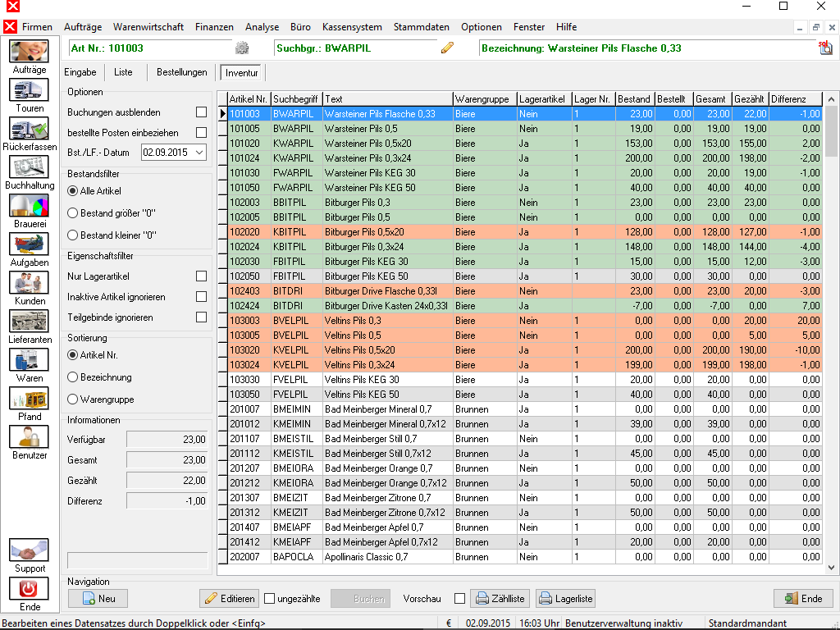The image size is (840, 630).
Task: Toggle Teilgebinde ignorieren checkbox
Action: coord(202,317)
